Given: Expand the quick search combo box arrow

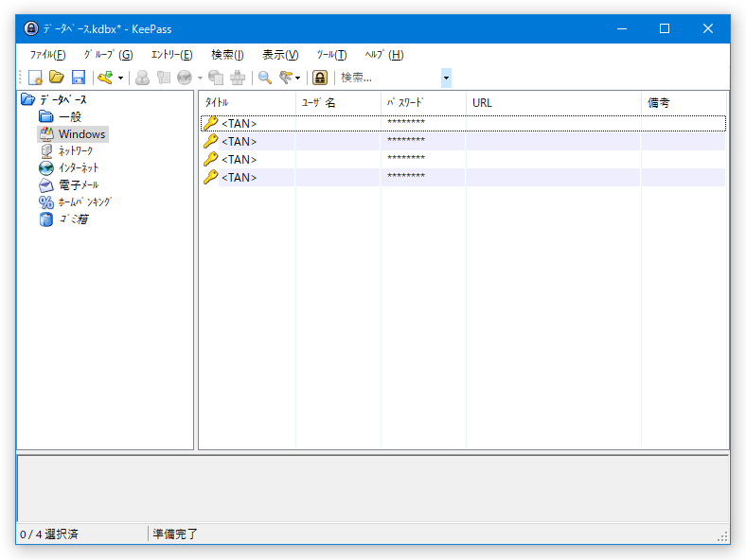Looking at the screenshot, I should [446, 78].
